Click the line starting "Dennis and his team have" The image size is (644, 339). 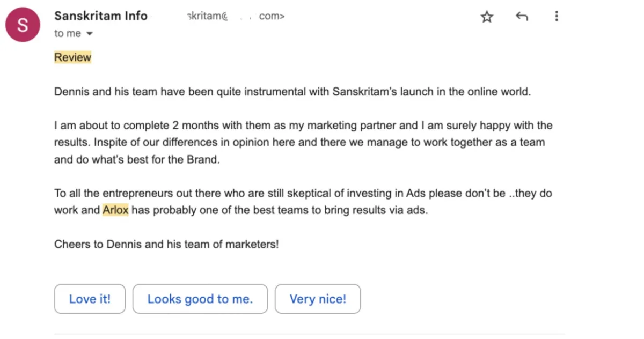pos(292,92)
